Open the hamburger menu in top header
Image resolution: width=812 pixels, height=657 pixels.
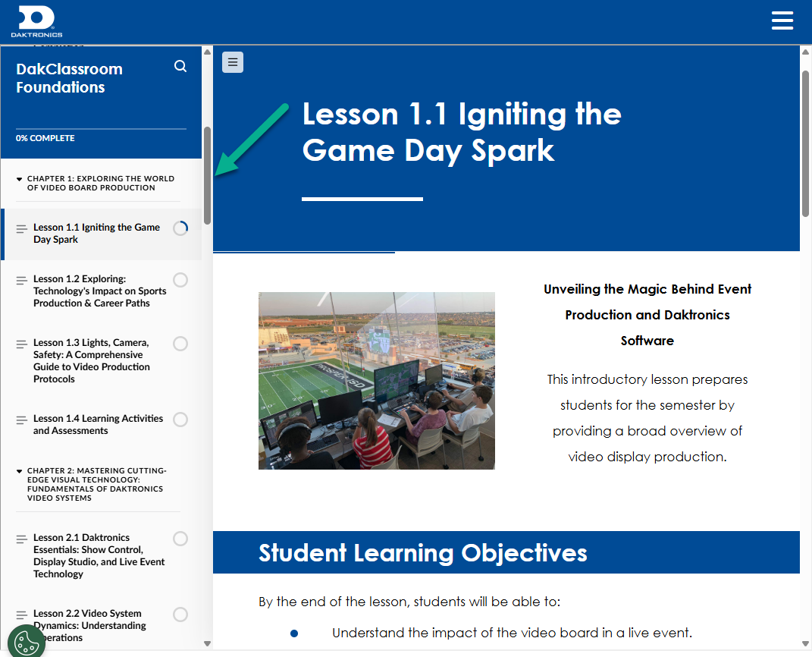tap(782, 20)
